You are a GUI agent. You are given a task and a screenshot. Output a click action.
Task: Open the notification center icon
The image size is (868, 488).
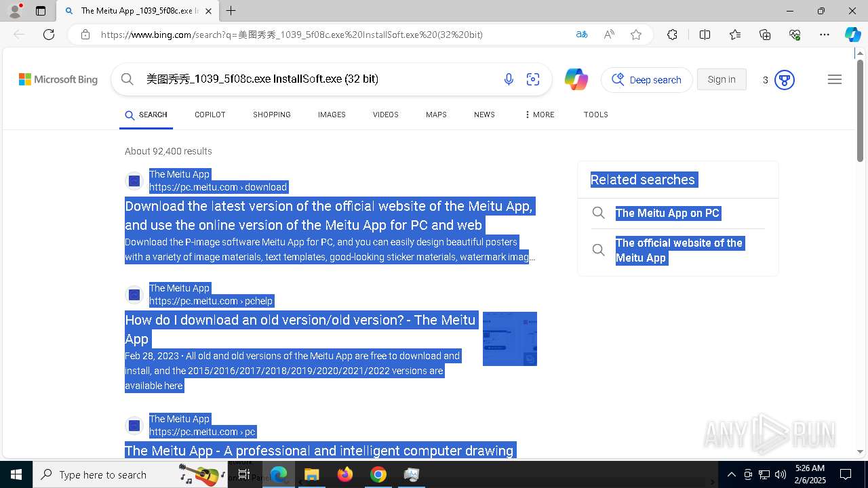point(846,474)
